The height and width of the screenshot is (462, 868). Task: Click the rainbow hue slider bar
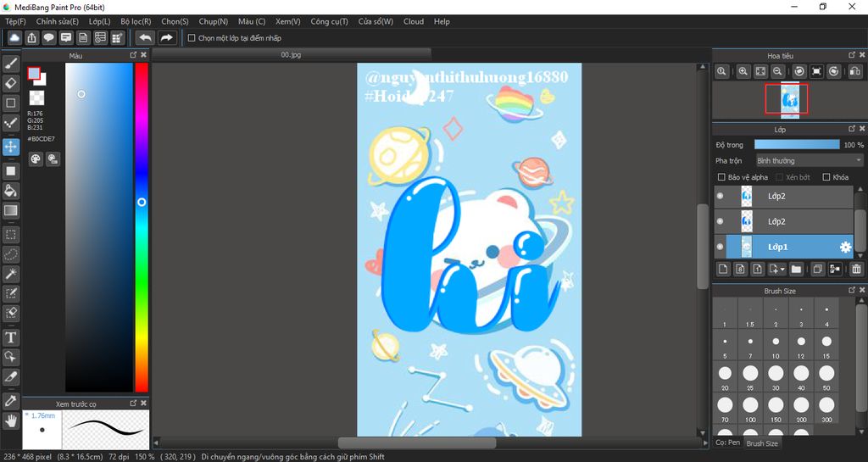[x=142, y=227]
